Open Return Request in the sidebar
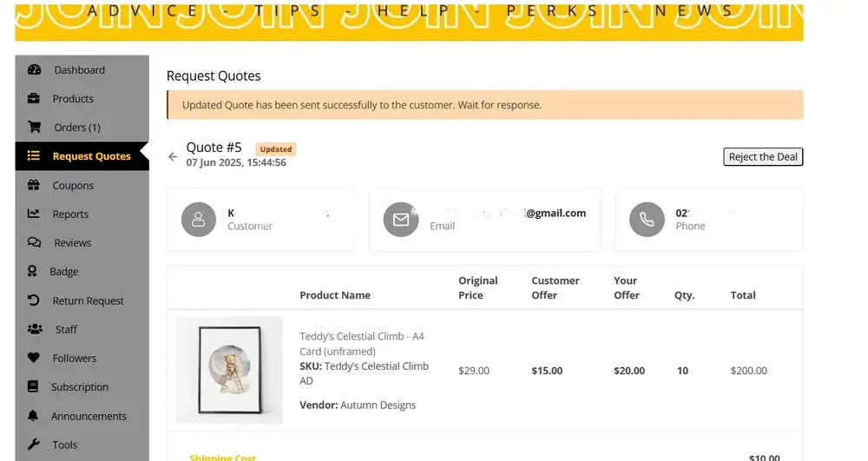Image resolution: width=868 pixels, height=461 pixels. (82, 300)
